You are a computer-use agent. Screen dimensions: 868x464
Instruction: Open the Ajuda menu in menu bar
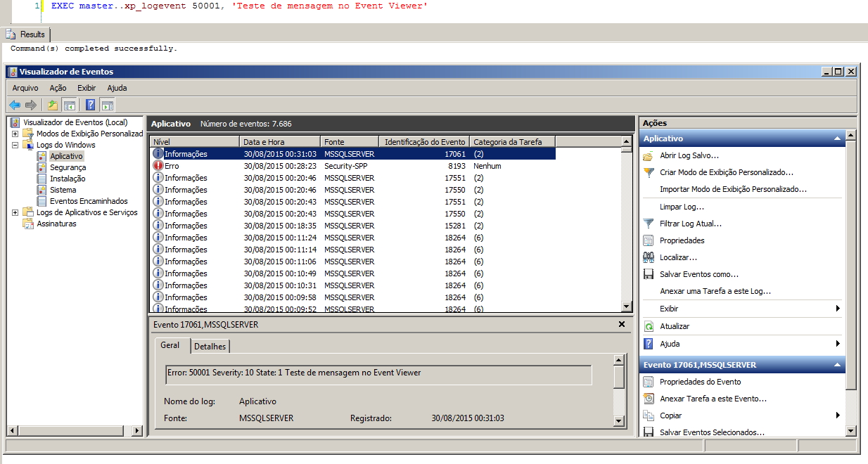117,88
